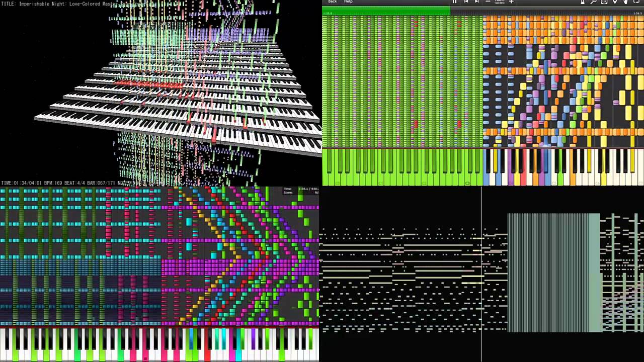Image resolution: width=644 pixels, height=362 pixels.
Task: Click the 1:58.5 time label on progress bar
Action: tap(637, 14)
